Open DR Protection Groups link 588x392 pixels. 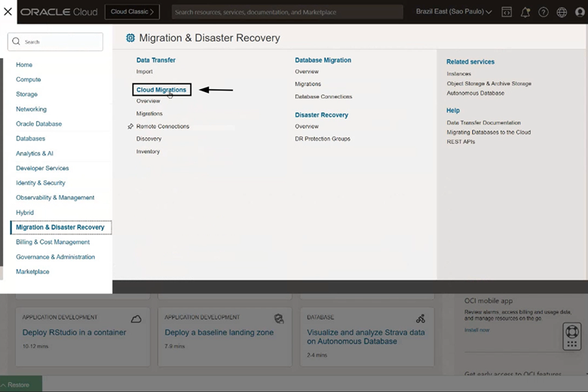(323, 139)
